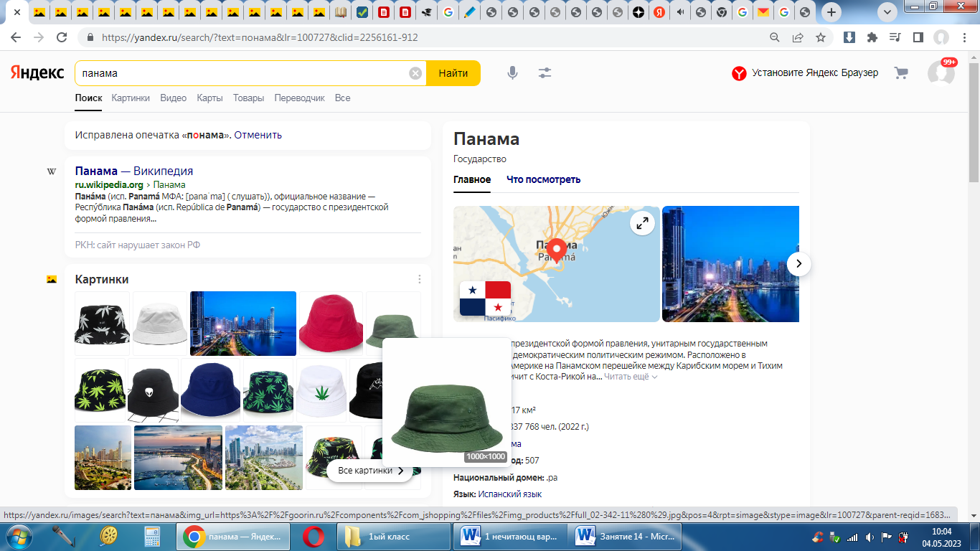Open the Что посмотреть tab
980x551 pixels.
pyautogui.click(x=543, y=179)
